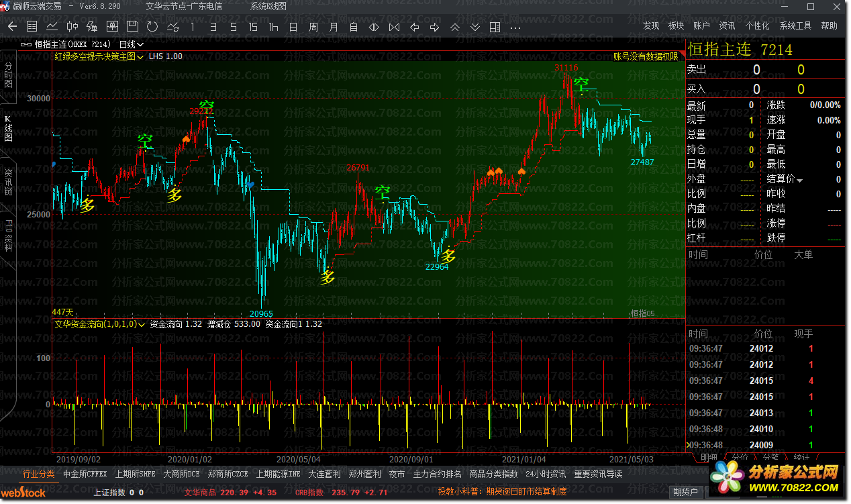Click the 算 formula icon in toolbar
Screen dimensions: 851x504
[x=92, y=27]
